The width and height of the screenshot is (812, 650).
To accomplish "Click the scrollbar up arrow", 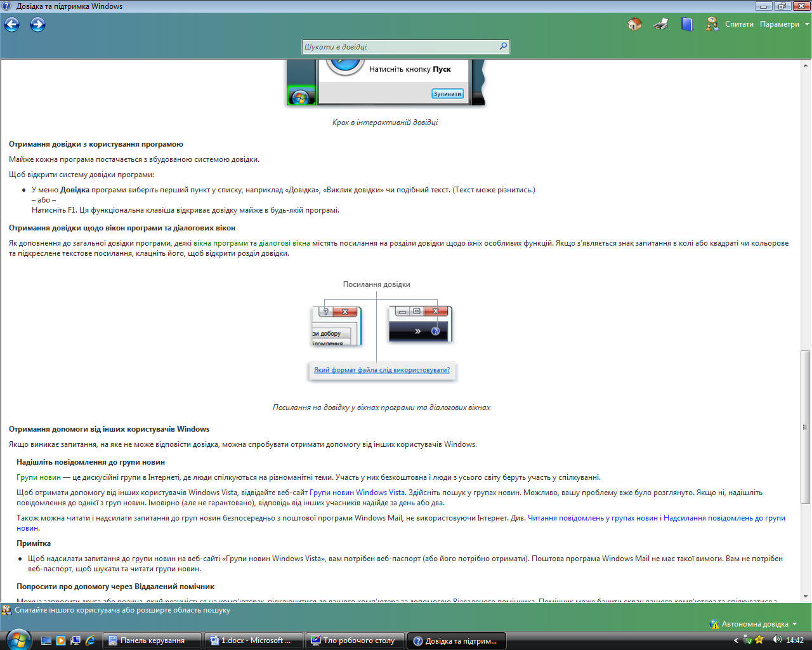I will click(806, 65).
